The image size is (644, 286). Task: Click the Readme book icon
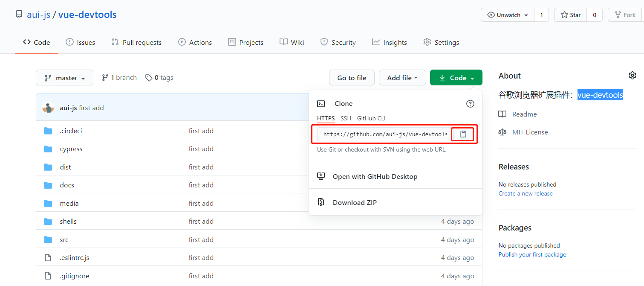click(x=502, y=114)
